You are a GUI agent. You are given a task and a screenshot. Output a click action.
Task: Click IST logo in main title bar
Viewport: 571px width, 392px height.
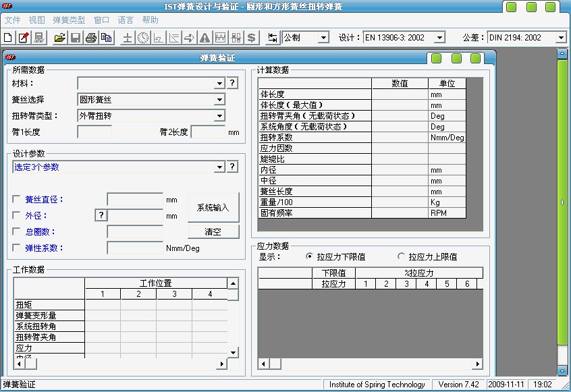[x=7, y=6]
